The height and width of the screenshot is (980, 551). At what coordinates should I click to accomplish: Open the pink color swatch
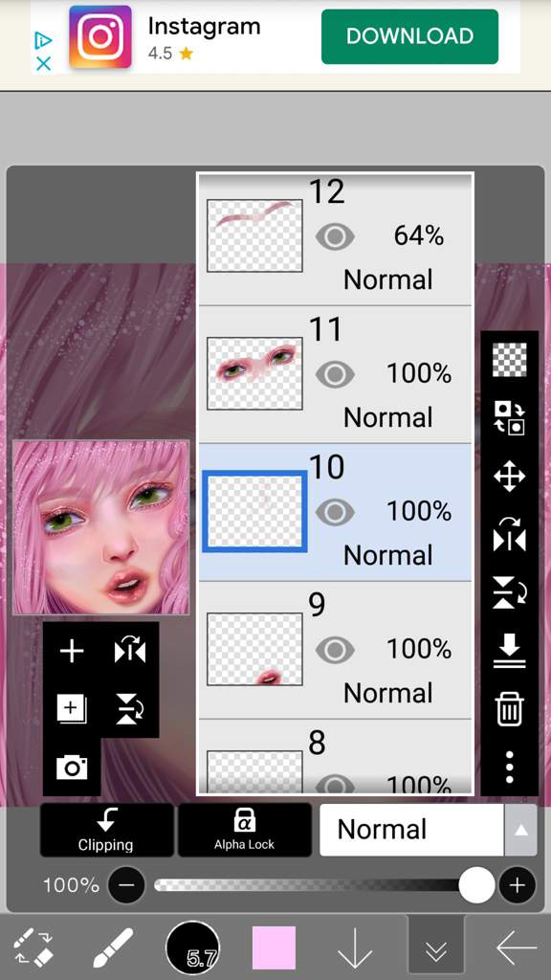click(x=274, y=947)
